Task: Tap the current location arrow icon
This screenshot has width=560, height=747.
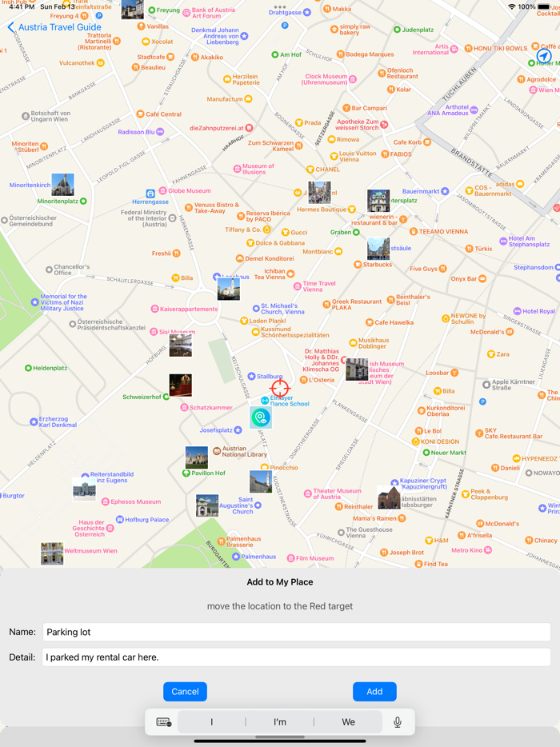Action: pyautogui.click(x=544, y=56)
